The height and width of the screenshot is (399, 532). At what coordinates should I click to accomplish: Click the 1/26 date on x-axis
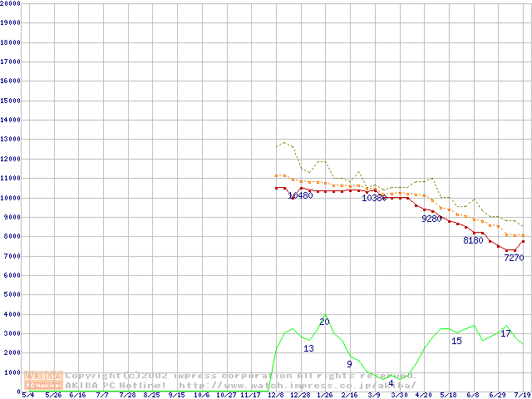point(324,395)
